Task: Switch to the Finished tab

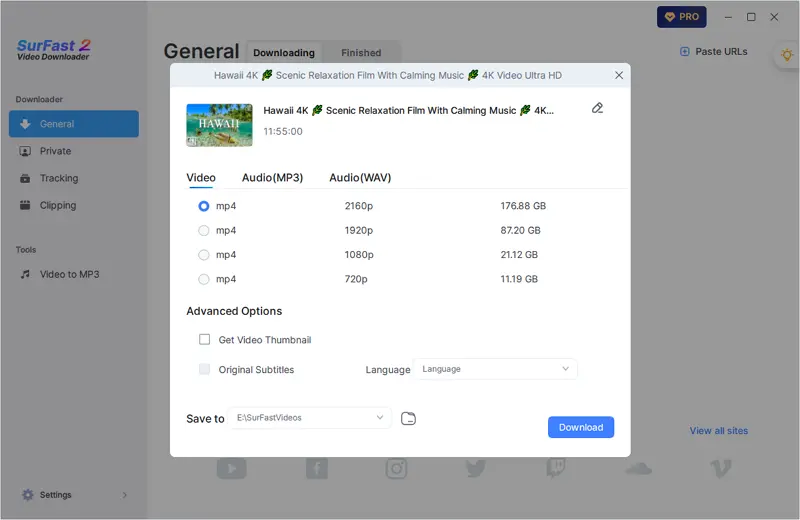Action: point(361,53)
